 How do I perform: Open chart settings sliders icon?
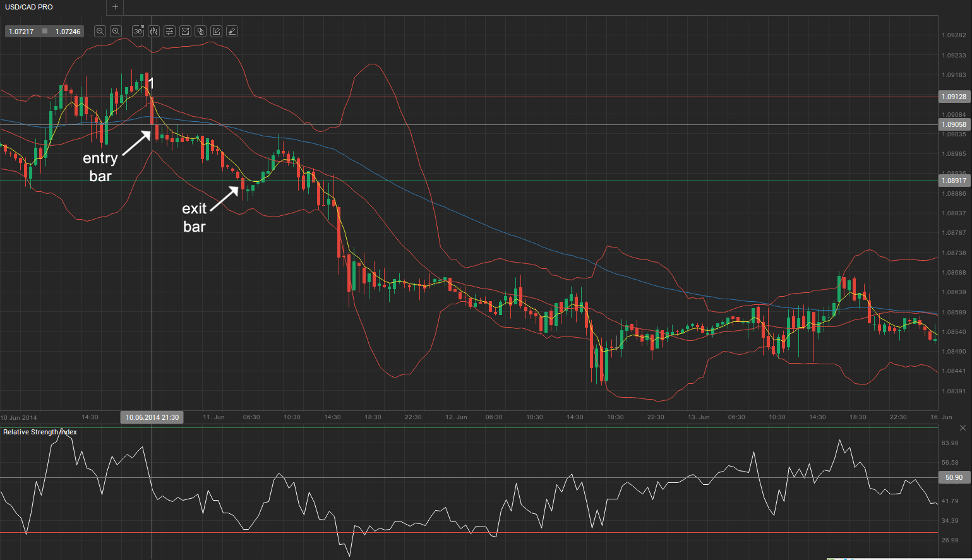coord(169,31)
